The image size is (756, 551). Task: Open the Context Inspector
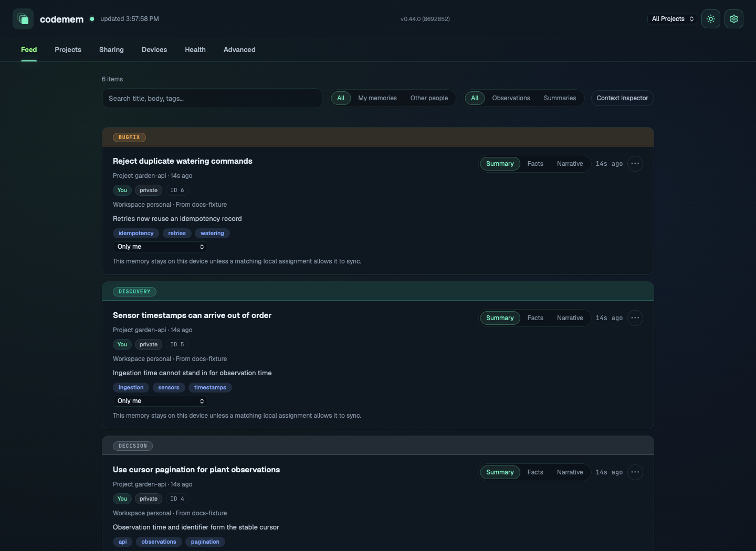[x=622, y=98]
